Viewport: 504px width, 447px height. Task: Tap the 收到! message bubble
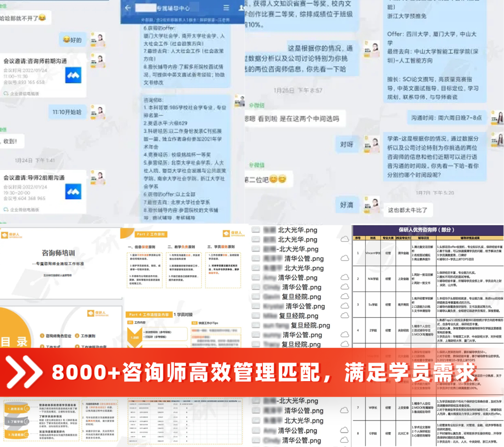point(11,141)
